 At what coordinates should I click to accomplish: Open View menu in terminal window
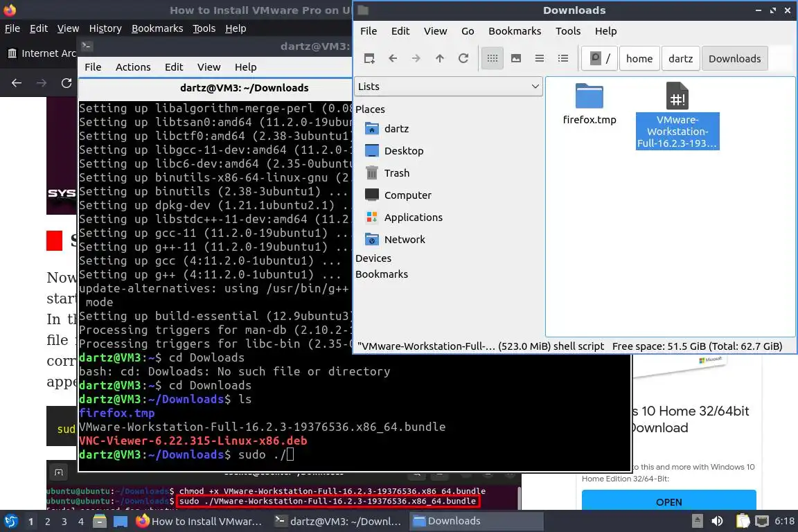pyautogui.click(x=209, y=67)
